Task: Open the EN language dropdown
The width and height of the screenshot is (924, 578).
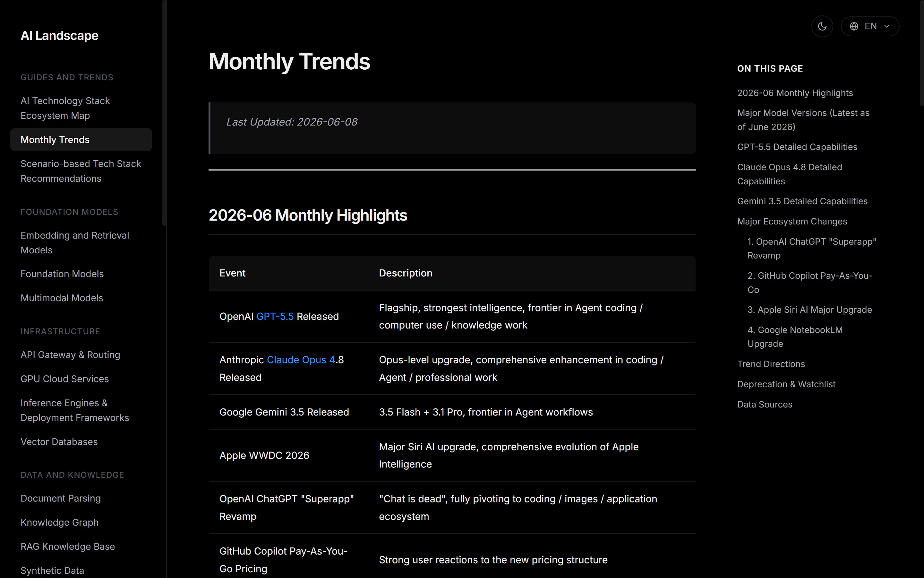Action: coord(870,26)
